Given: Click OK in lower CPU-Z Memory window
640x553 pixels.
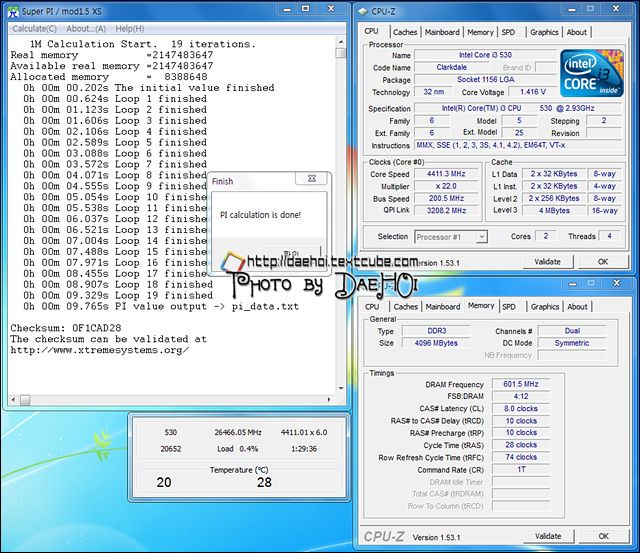Looking at the screenshot, I should (x=603, y=536).
